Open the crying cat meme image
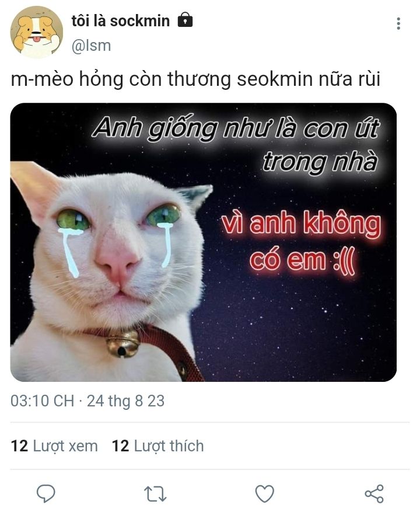Screen dimensions: 420x515 coord(204,242)
